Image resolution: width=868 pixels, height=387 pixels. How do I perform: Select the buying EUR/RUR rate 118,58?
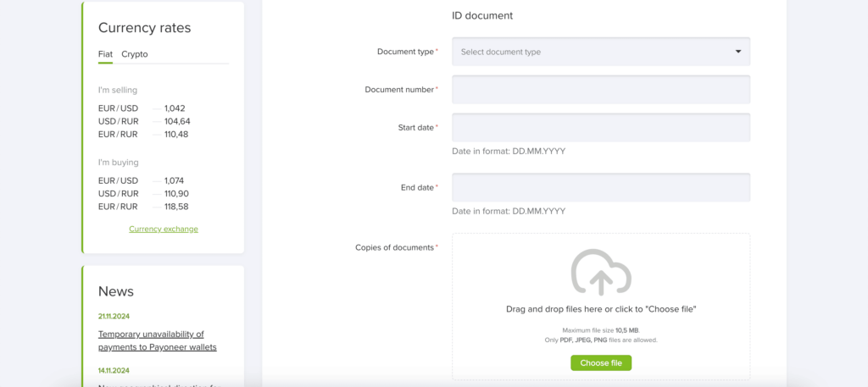(x=176, y=207)
